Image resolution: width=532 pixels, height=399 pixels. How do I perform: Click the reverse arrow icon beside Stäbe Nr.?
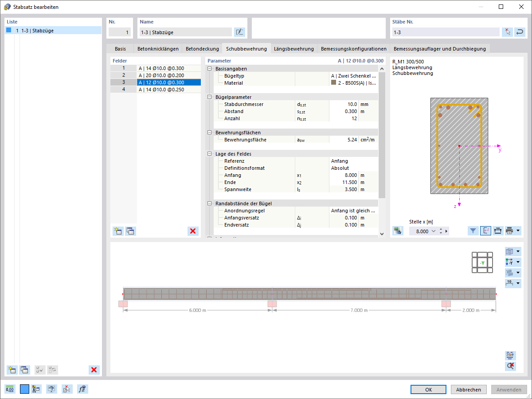tap(520, 32)
